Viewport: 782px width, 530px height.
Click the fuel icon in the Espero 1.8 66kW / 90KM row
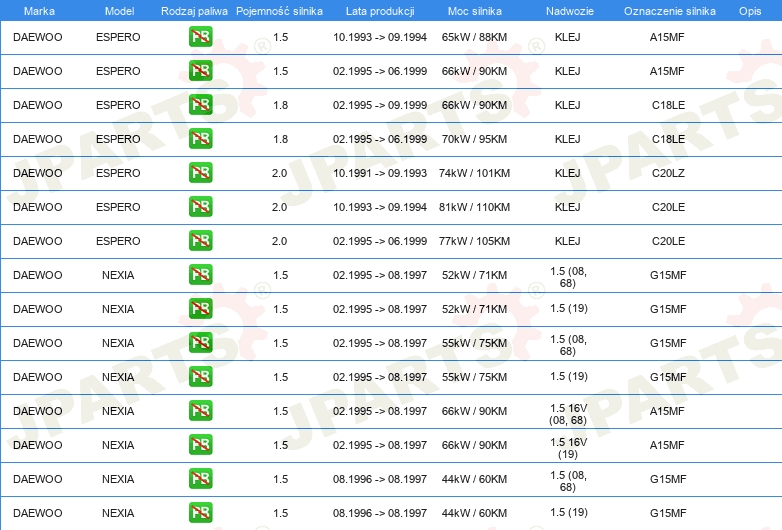pos(200,104)
